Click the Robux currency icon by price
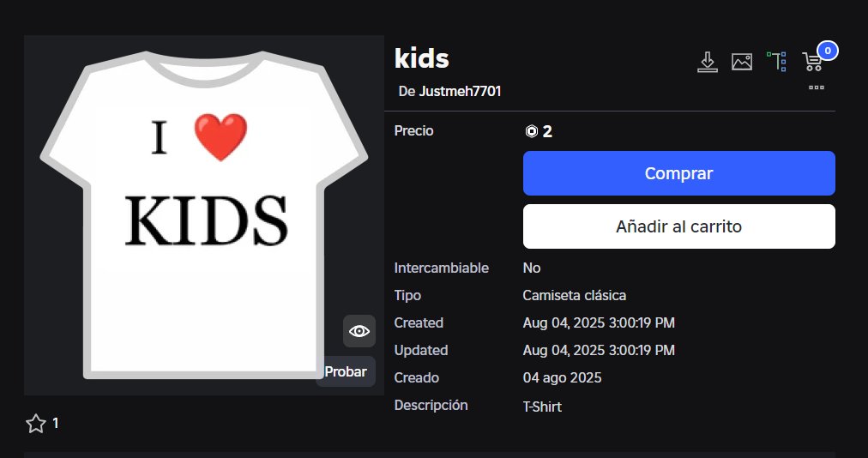 [532, 131]
